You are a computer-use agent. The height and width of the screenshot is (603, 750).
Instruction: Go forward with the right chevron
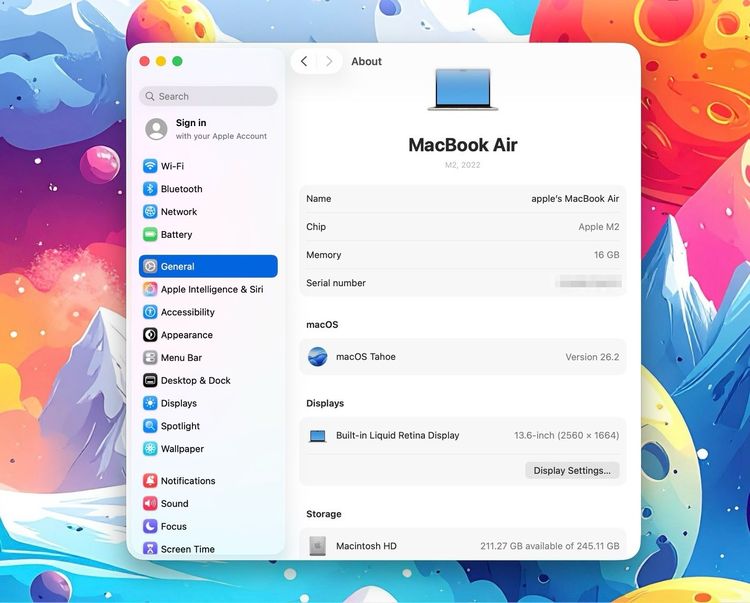pos(329,61)
